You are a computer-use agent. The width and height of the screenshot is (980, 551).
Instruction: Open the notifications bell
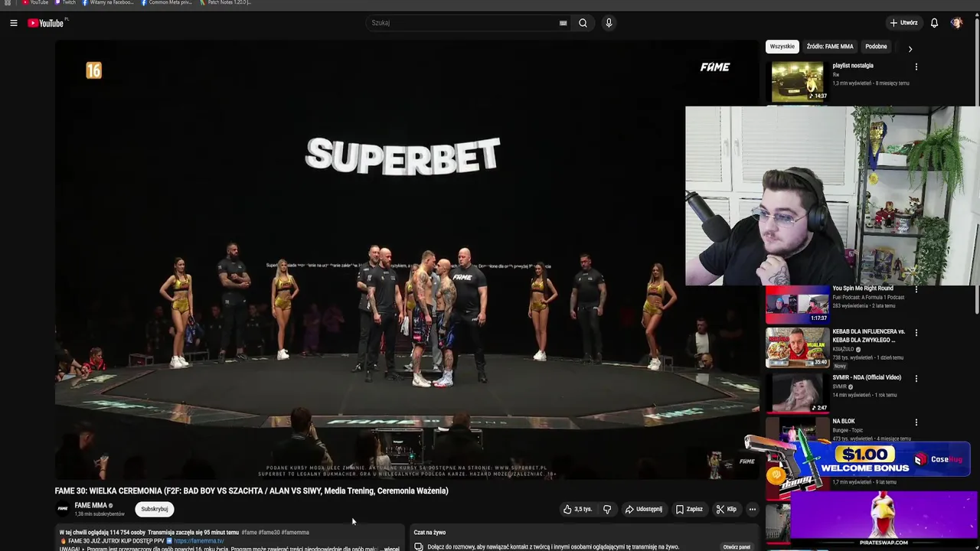click(x=934, y=23)
